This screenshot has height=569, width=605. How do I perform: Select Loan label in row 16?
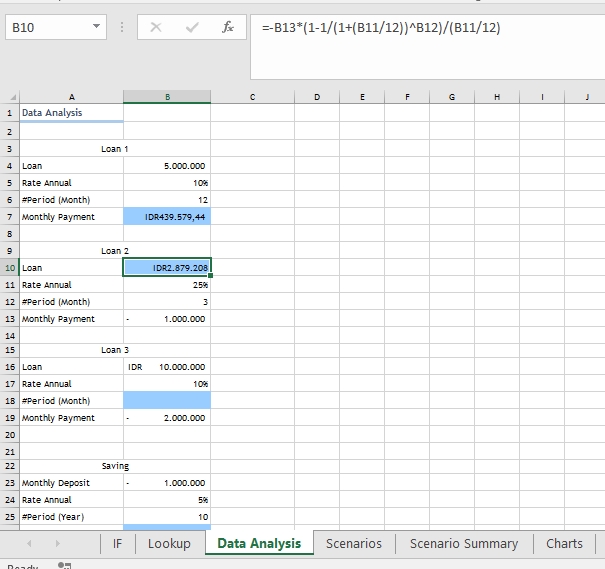point(71,367)
